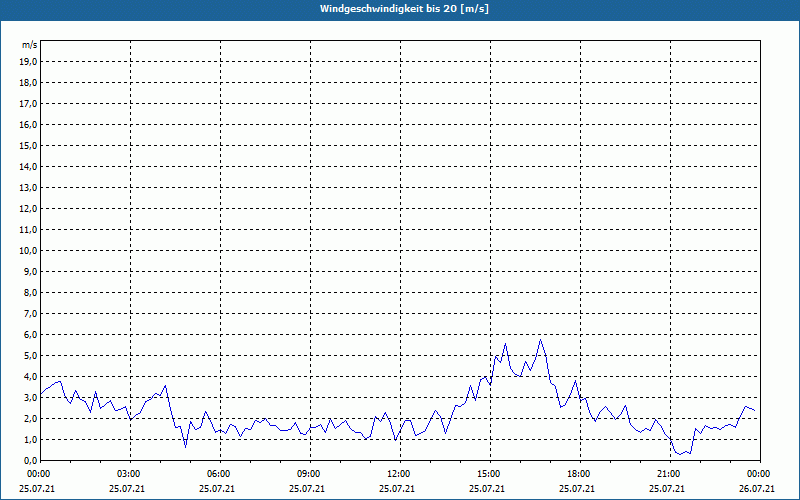Click the "12:00" time axis label

[x=398, y=474]
